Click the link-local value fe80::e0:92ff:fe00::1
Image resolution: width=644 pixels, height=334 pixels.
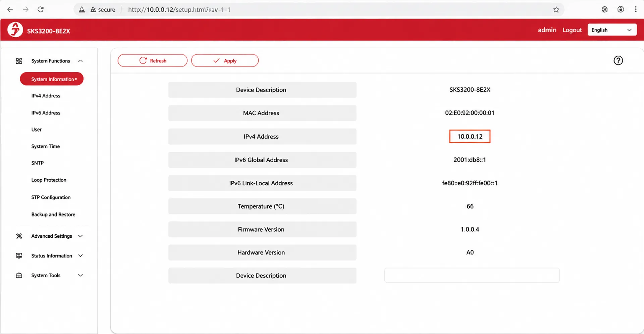click(x=470, y=183)
